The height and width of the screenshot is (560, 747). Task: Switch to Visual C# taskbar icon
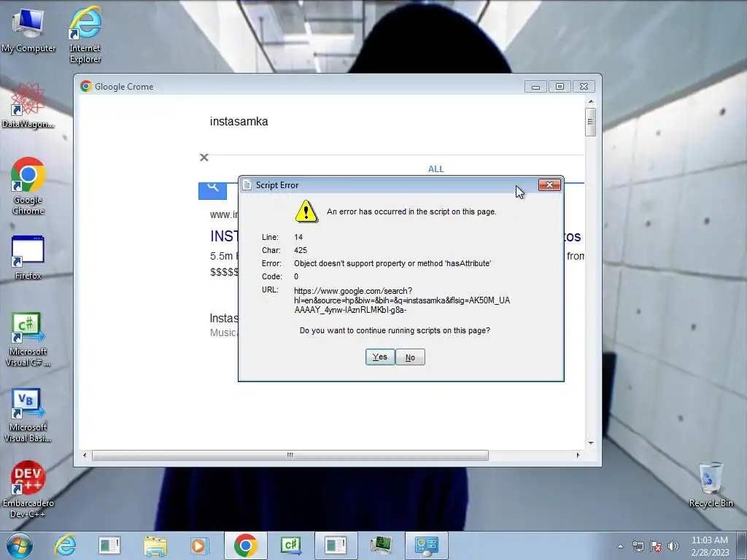point(291,545)
